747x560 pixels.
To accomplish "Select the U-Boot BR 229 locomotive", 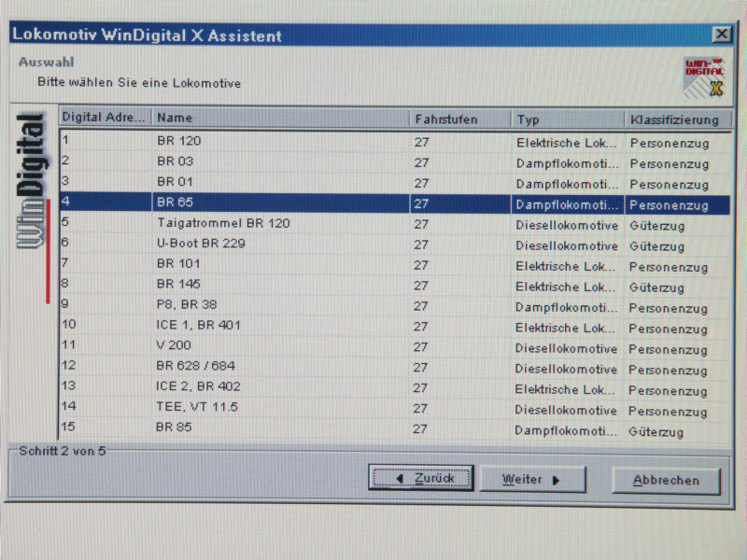I will click(x=395, y=245).
